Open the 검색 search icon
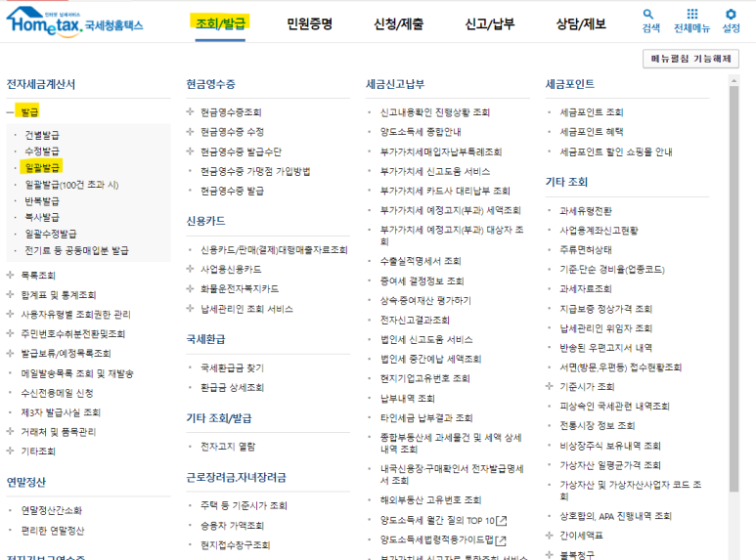 coord(649,15)
